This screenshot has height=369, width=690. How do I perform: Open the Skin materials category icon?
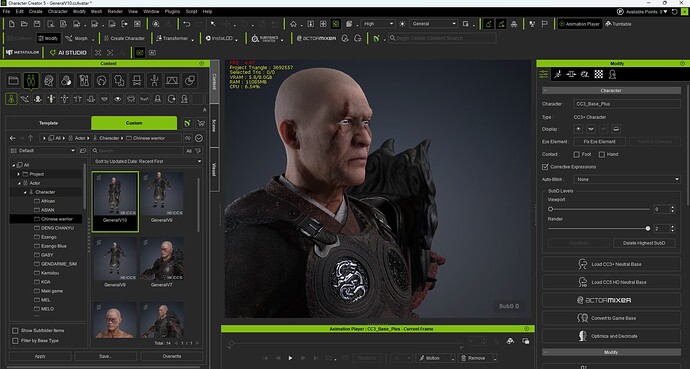pos(66,80)
